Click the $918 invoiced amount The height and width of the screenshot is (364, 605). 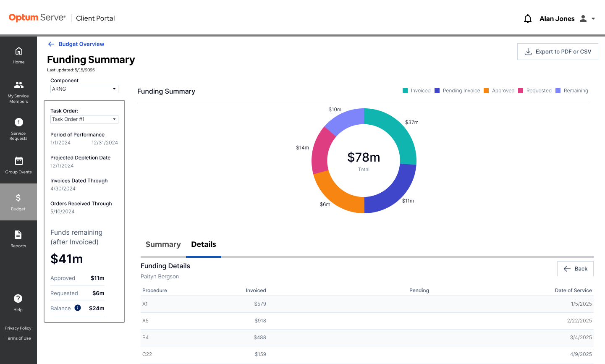click(x=260, y=321)
